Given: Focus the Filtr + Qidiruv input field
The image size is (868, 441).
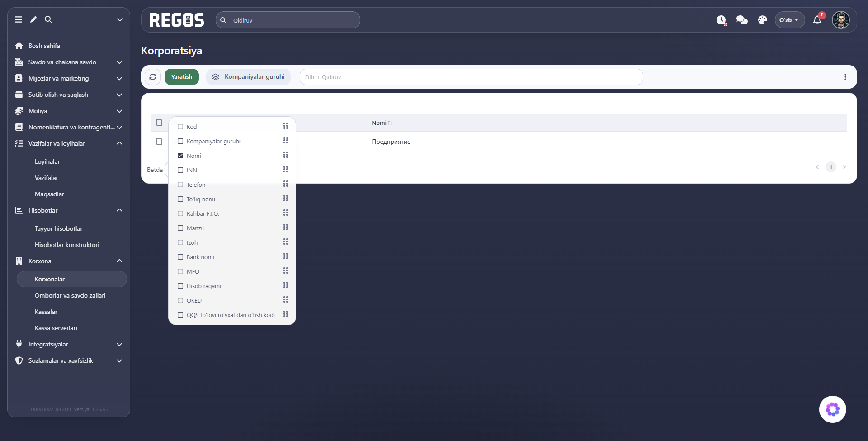Looking at the screenshot, I should pyautogui.click(x=471, y=77).
